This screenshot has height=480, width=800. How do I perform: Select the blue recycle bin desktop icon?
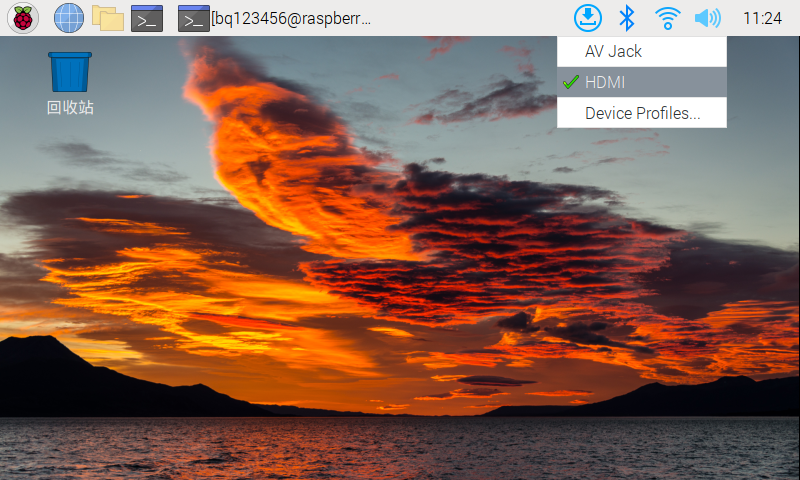point(70,72)
